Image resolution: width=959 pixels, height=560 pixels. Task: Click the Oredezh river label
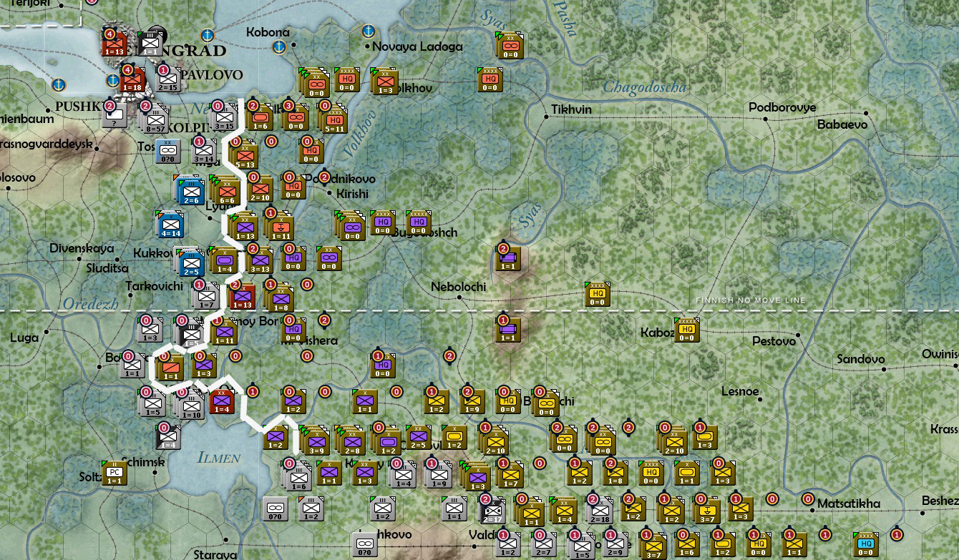[x=89, y=304]
